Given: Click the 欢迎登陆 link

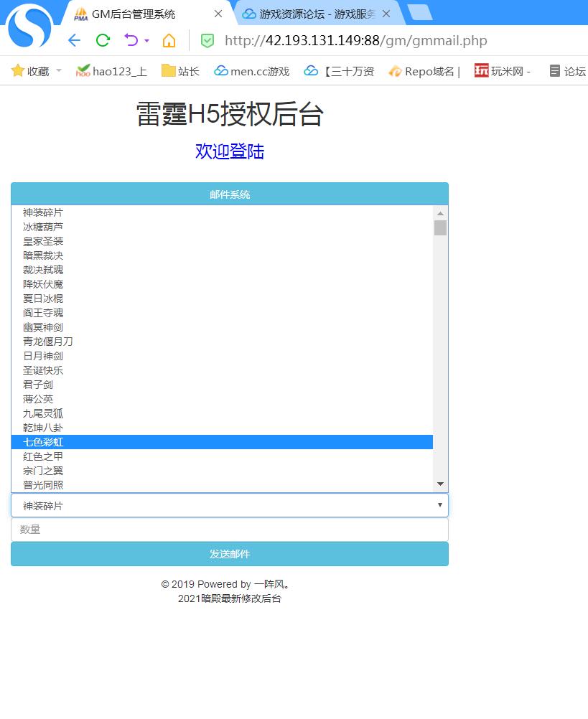Looking at the screenshot, I should [x=230, y=151].
